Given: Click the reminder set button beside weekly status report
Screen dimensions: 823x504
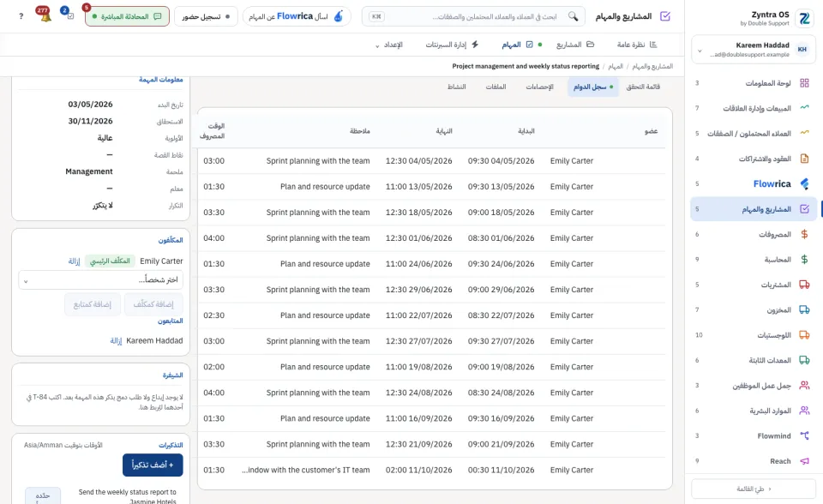Looking at the screenshot, I should point(43,495).
